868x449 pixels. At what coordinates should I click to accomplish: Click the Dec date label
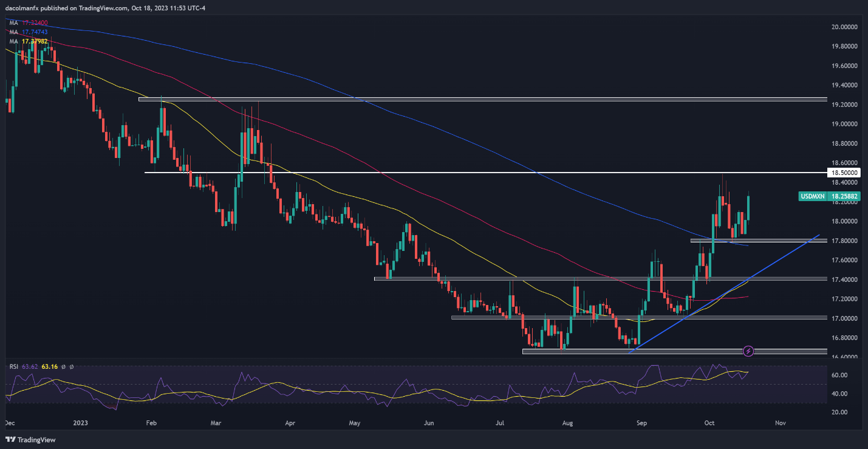[10, 422]
